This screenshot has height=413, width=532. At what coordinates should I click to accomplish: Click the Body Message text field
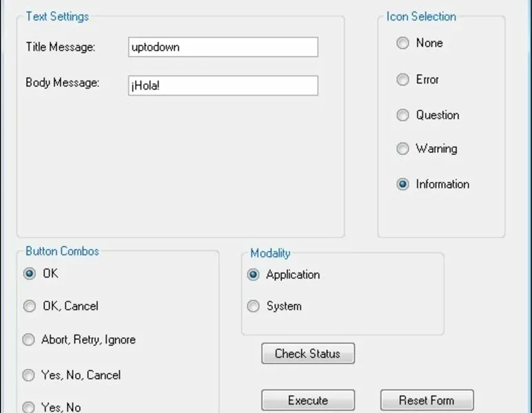point(223,85)
